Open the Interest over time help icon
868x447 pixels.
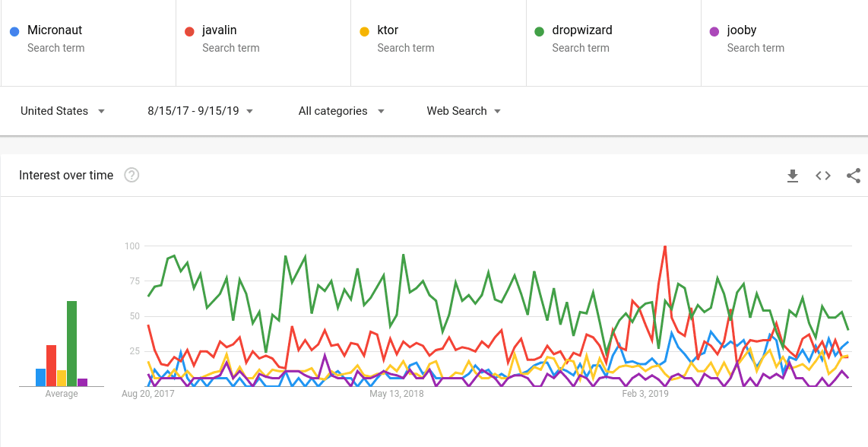pos(131,176)
